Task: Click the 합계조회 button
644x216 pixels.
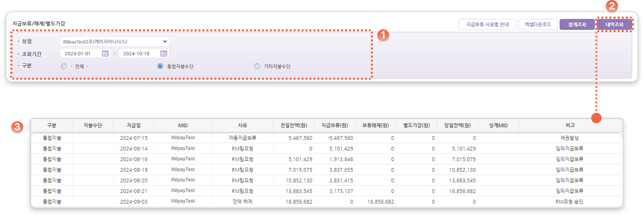Action: tap(577, 24)
